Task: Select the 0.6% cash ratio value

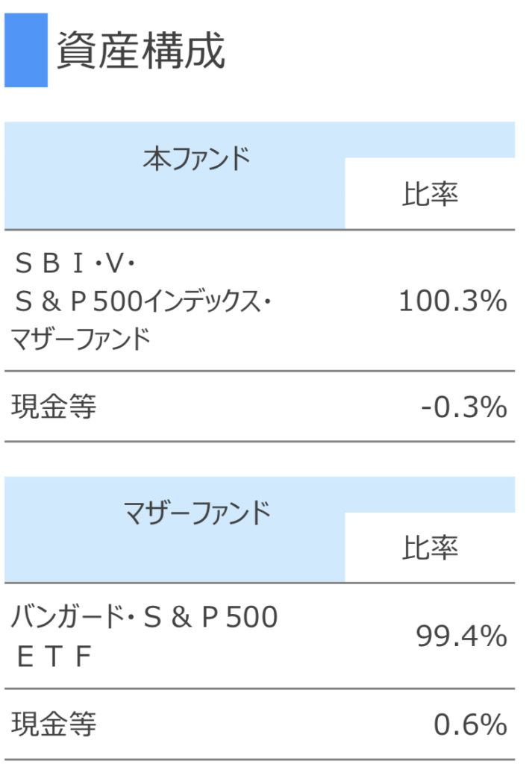Action: 470,724
